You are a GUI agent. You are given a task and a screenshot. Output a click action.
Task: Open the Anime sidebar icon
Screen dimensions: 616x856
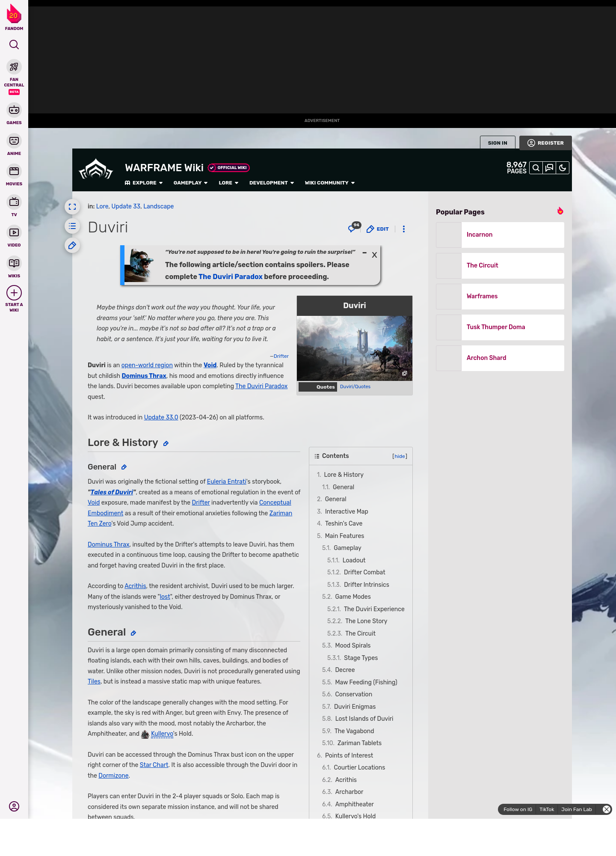coord(14,141)
